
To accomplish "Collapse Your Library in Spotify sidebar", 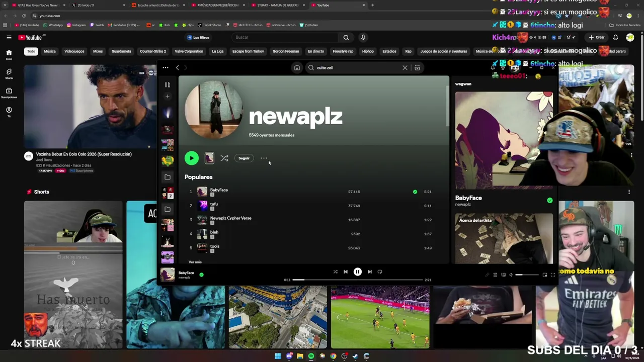I will point(168,85).
